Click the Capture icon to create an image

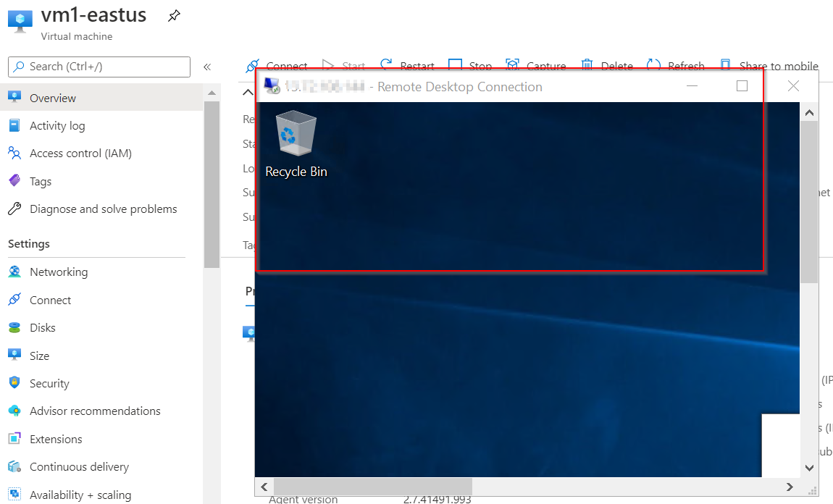pyautogui.click(x=512, y=64)
